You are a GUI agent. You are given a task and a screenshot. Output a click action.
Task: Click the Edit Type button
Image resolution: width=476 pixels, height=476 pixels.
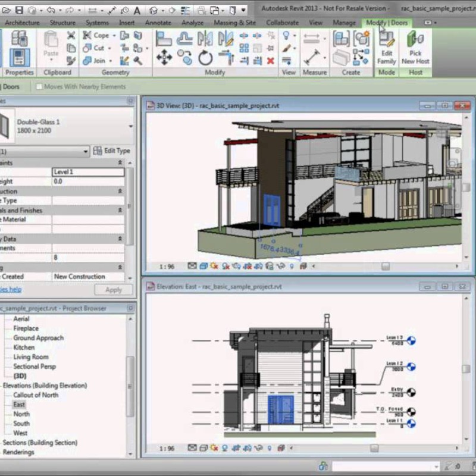click(112, 151)
